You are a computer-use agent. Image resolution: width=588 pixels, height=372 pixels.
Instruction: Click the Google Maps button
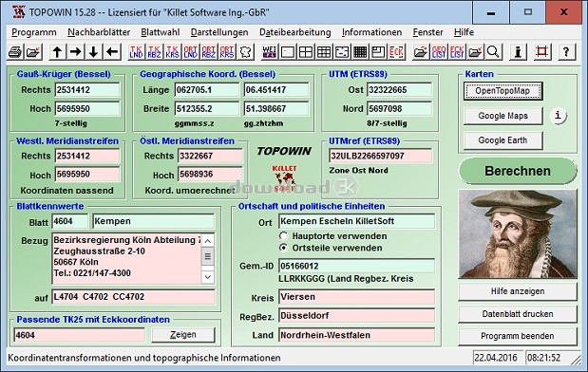click(x=503, y=116)
